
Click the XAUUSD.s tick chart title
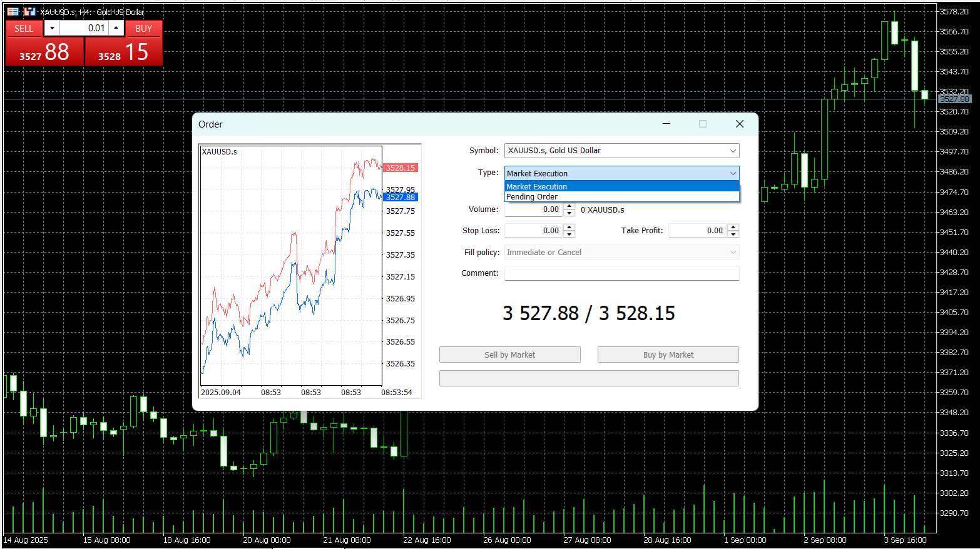[219, 151]
